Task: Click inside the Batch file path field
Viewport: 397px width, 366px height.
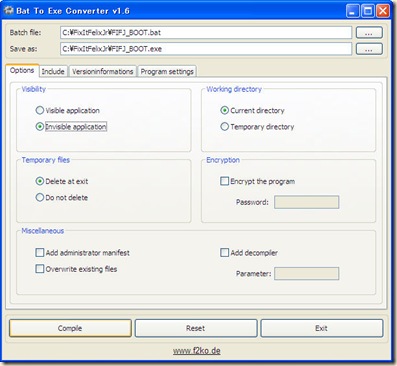Action: (x=206, y=33)
